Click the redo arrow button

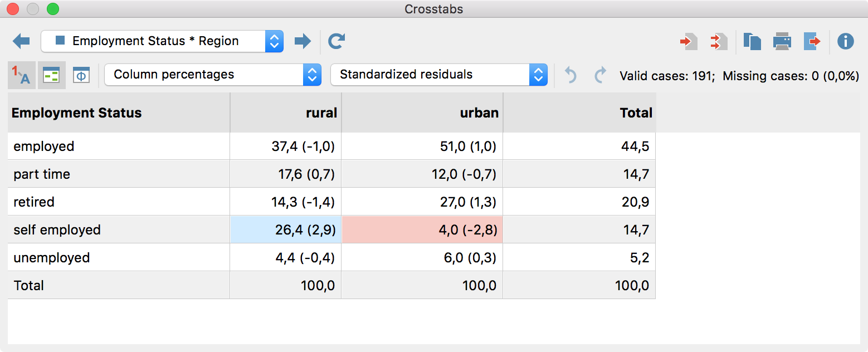600,75
